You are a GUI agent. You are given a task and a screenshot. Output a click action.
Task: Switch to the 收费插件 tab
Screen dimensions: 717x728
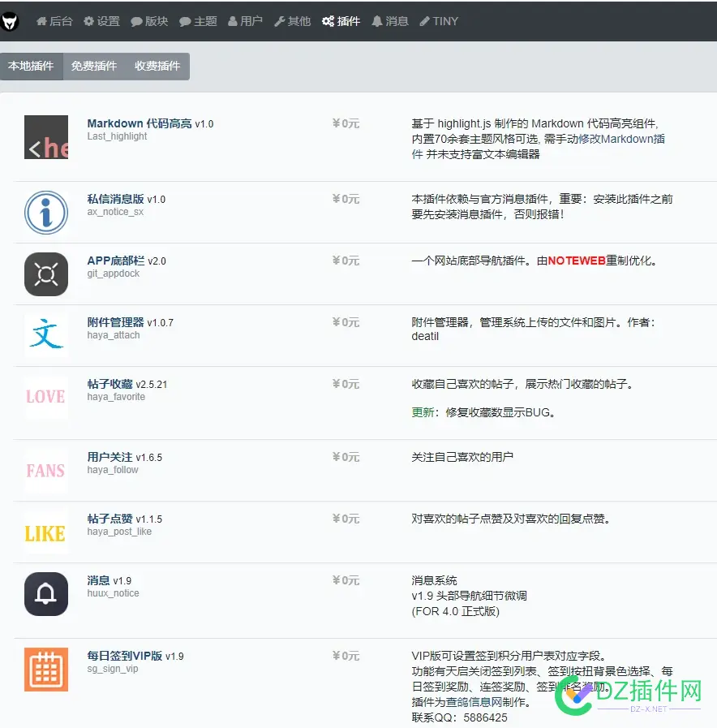(158, 67)
